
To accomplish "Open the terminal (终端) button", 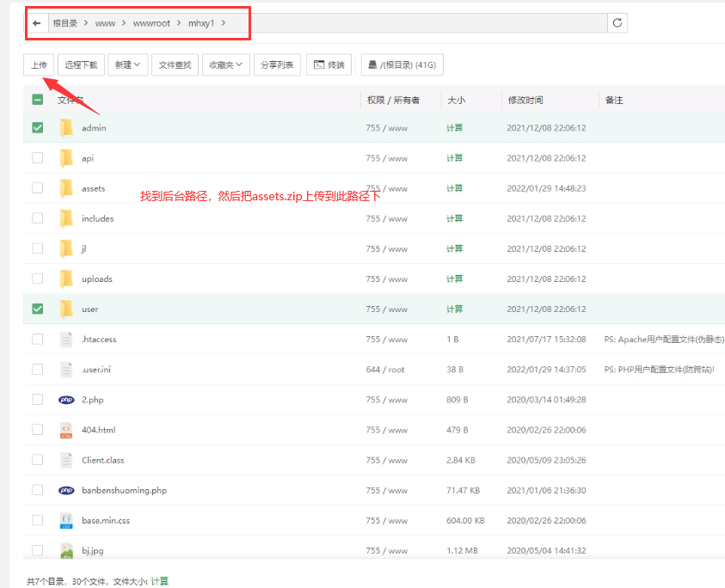I will pyautogui.click(x=329, y=64).
